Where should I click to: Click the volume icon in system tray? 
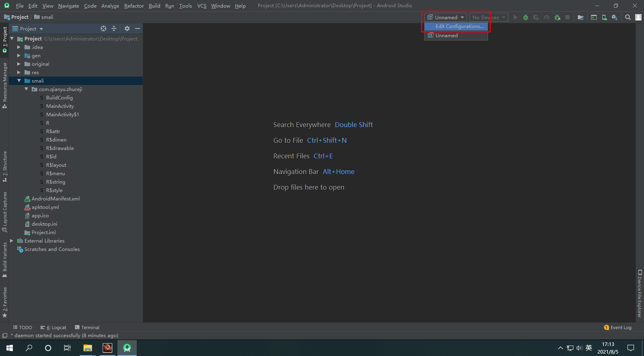(x=579, y=348)
